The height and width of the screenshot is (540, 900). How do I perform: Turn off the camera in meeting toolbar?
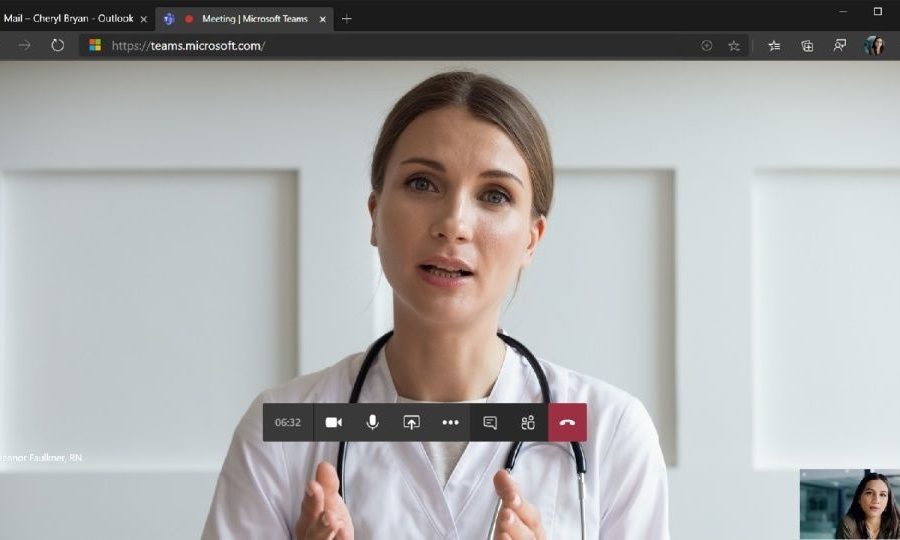[x=333, y=422]
